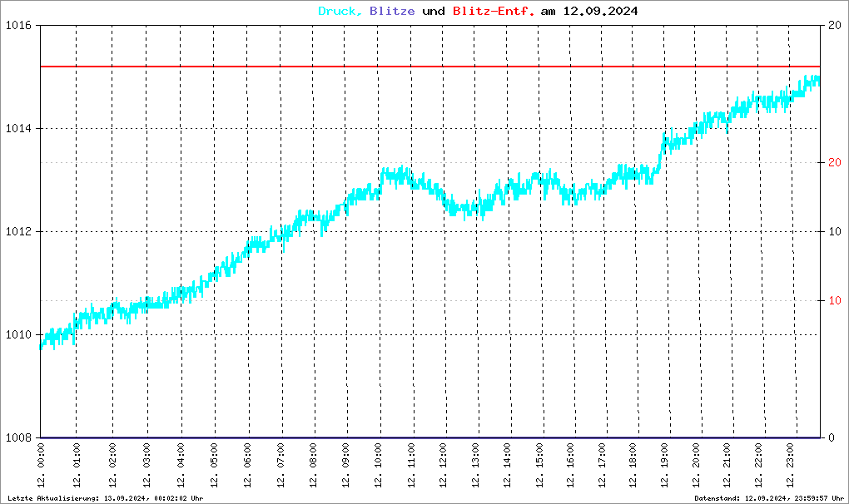Click the "12. 20:00" time axis label
Screen dimensions: 849x504
coord(696,465)
